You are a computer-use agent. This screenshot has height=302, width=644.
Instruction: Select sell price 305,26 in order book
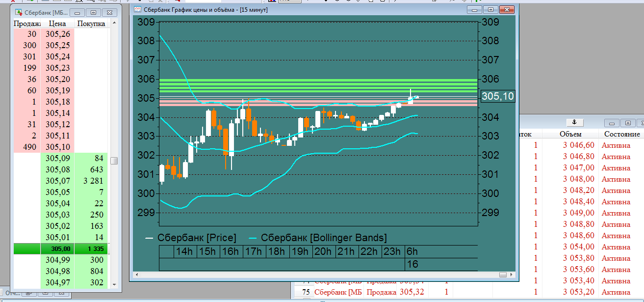tap(58, 34)
